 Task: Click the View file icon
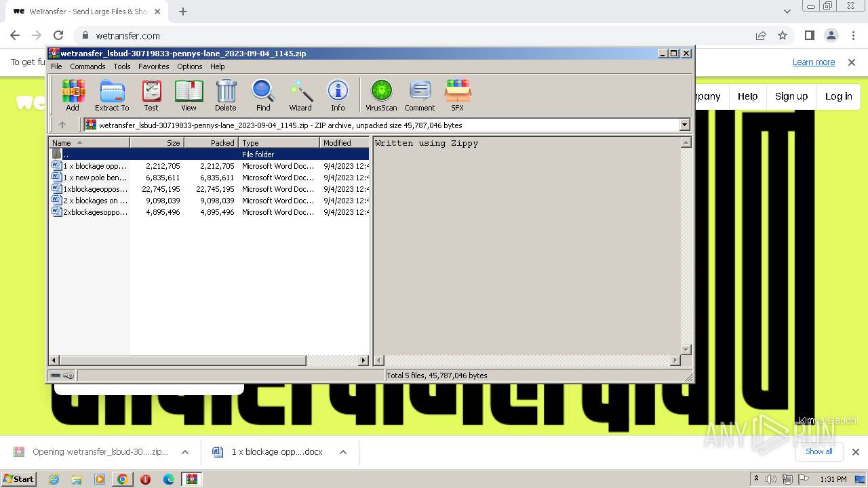(x=189, y=95)
